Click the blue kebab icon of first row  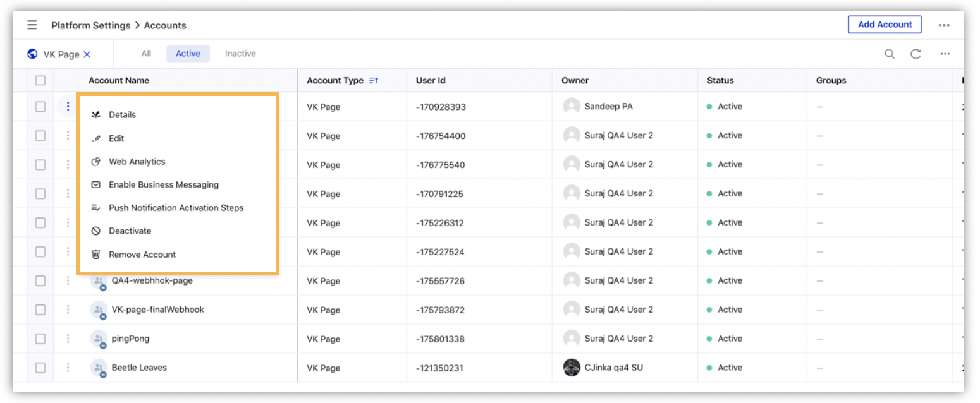click(68, 107)
